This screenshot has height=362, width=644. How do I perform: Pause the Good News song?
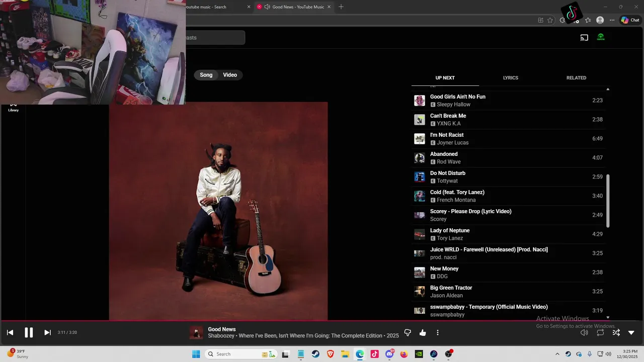tap(29, 332)
